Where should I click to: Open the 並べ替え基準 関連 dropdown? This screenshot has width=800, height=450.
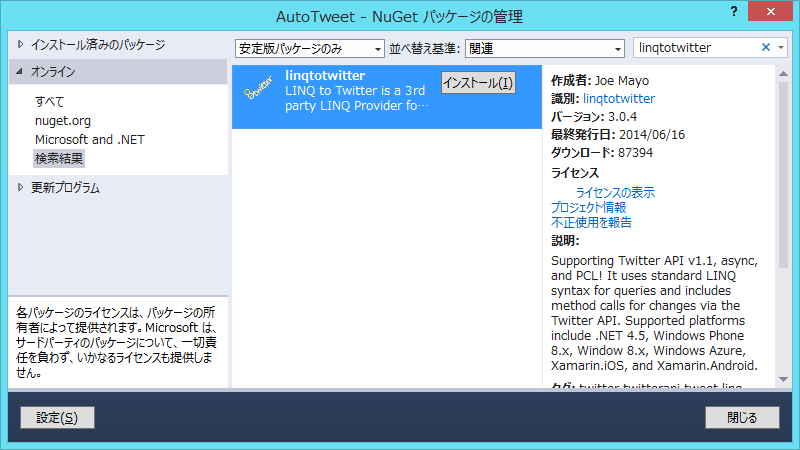click(x=544, y=48)
